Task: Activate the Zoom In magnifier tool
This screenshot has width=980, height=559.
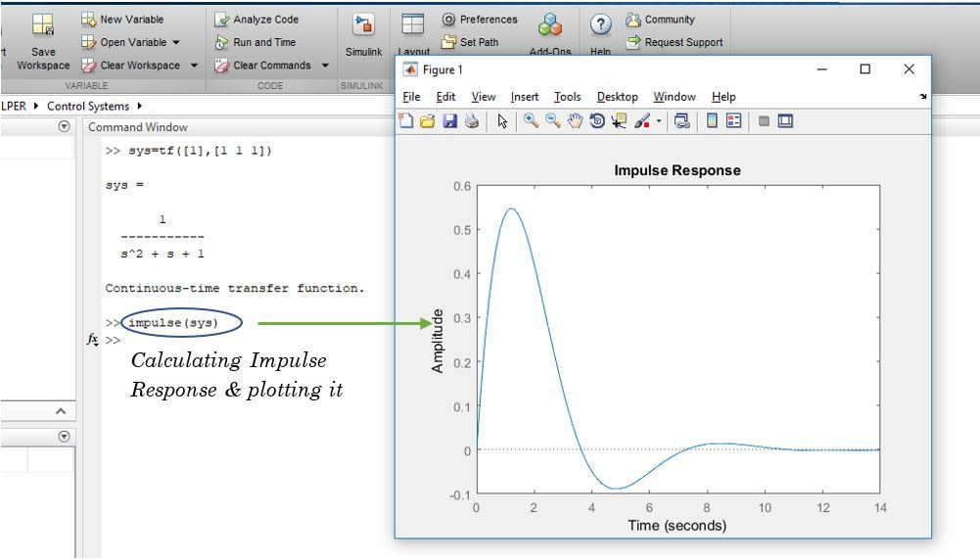Action: [x=531, y=120]
